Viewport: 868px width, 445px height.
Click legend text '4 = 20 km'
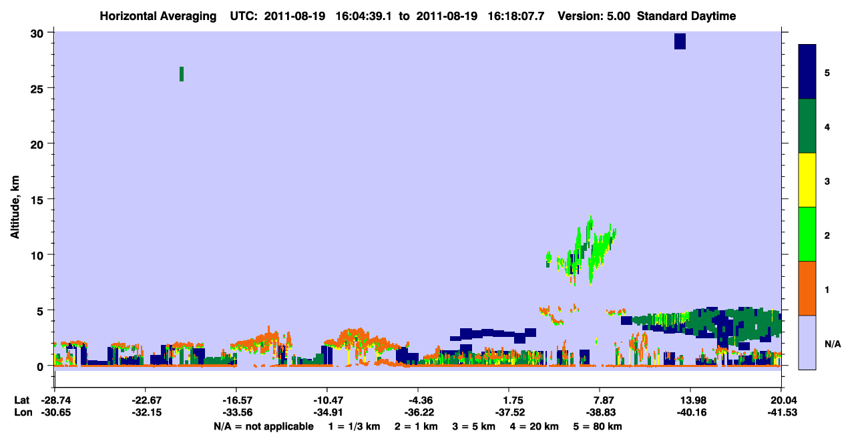point(534,426)
